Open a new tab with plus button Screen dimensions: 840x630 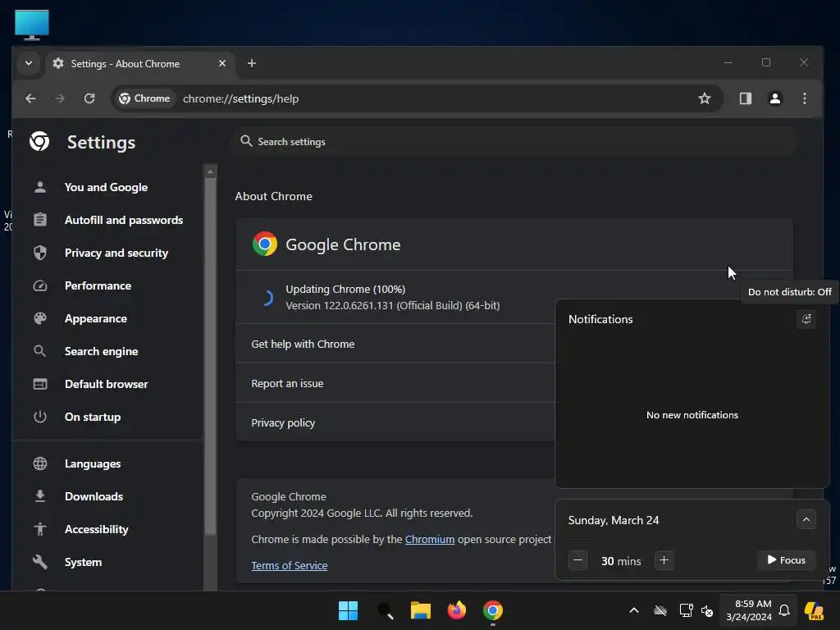tap(251, 64)
